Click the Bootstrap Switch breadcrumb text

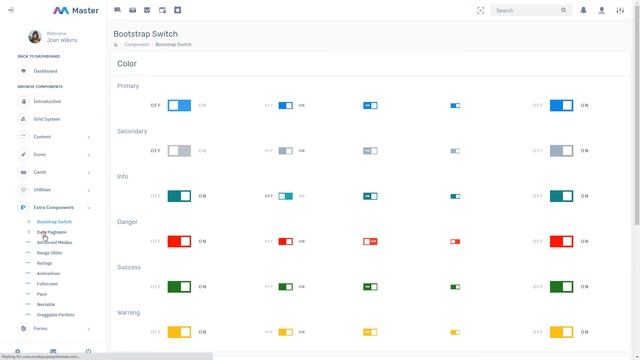173,44
